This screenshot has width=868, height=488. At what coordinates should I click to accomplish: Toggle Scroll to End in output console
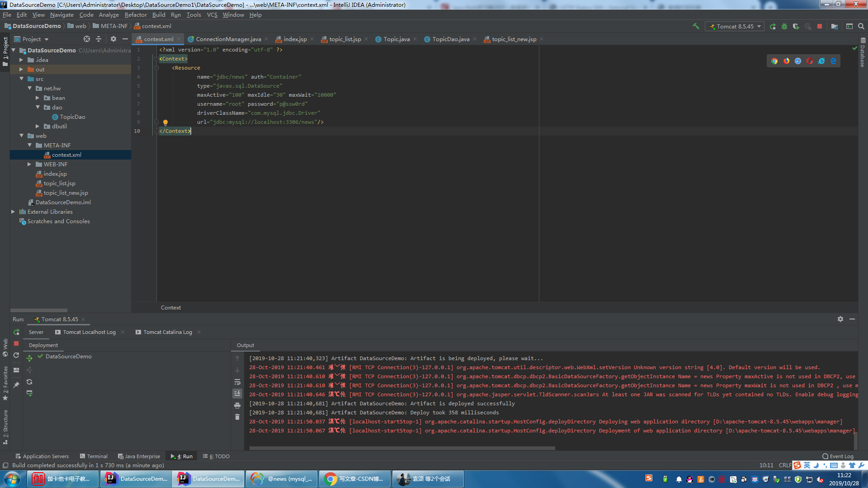[237, 394]
